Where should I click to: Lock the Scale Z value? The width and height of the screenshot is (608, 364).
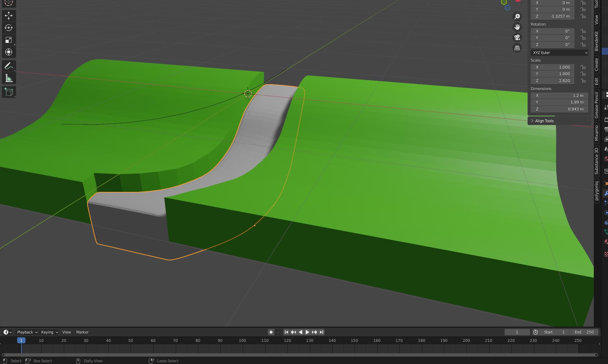(x=583, y=81)
